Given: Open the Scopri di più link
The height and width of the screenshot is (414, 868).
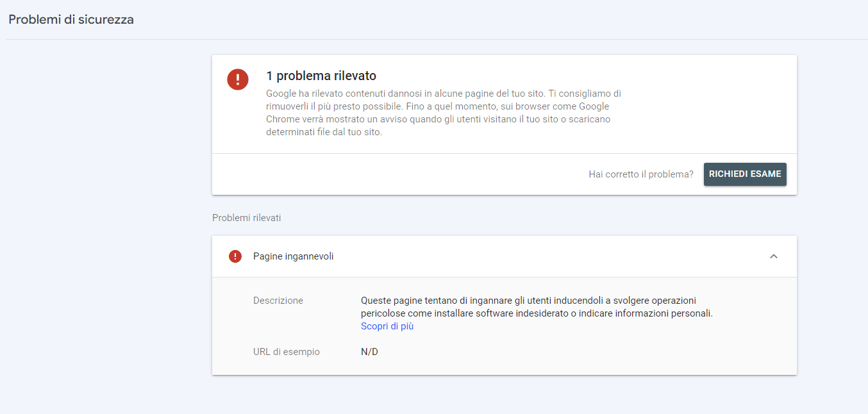Looking at the screenshot, I should click(387, 326).
